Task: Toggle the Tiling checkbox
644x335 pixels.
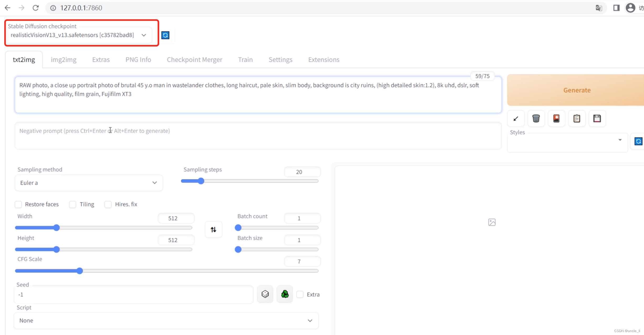Action: [72, 204]
